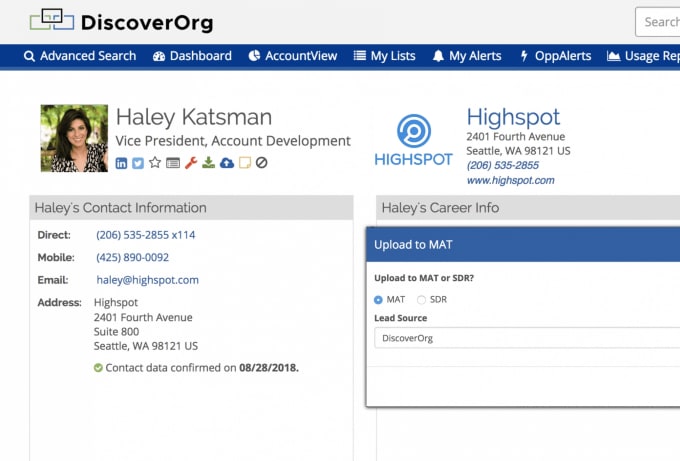Click the Upload to MAT or SDR? label
The width and height of the screenshot is (680, 461).
[424, 278]
